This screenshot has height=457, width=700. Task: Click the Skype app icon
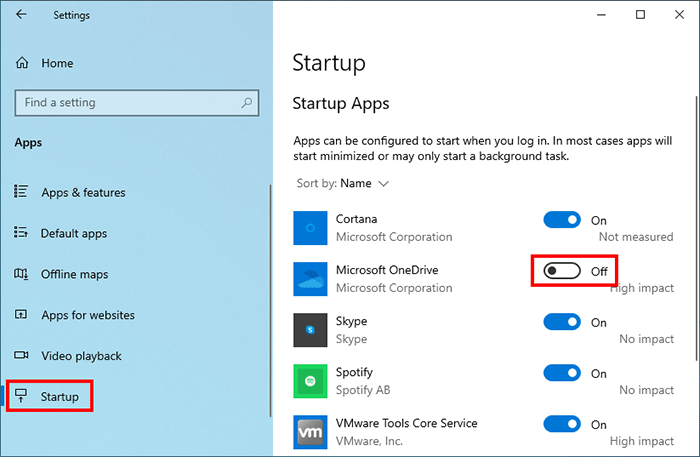310,330
